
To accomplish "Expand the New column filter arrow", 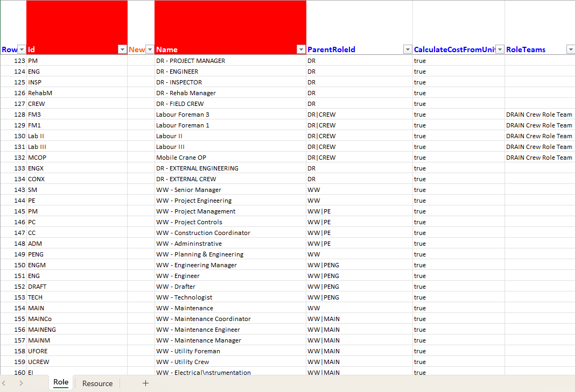I will tap(150, 49).
